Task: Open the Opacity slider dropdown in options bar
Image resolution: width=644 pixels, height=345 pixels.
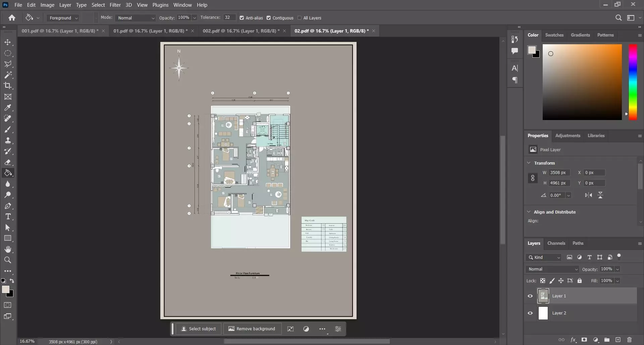Action: click(195, 18)
